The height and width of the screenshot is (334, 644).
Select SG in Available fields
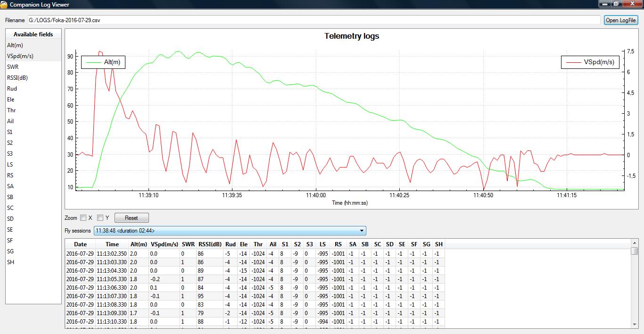coord(33,251)
